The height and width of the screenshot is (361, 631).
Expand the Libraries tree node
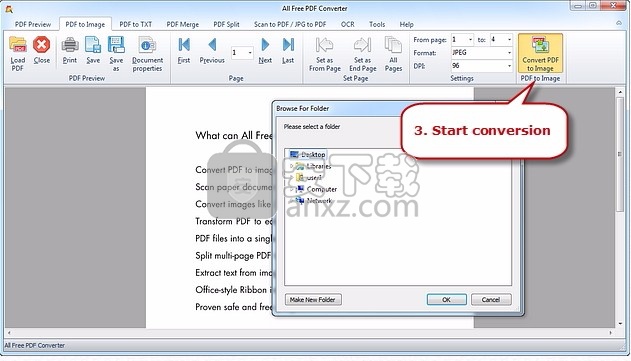tap(292, 166)
